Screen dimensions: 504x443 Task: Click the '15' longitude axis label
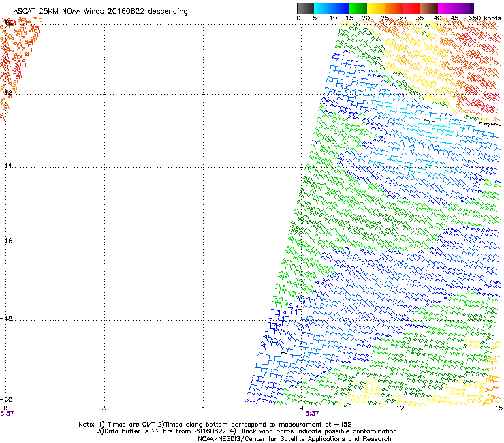[x=499, y=408]
